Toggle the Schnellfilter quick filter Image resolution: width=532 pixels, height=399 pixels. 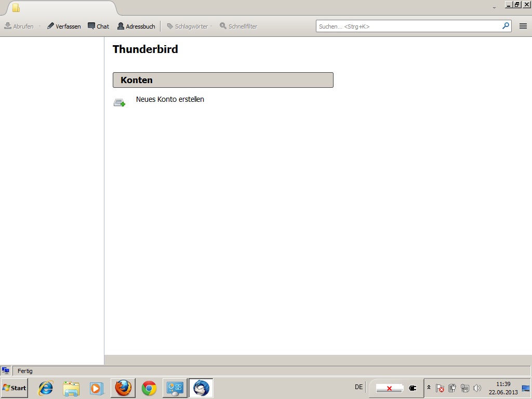238,26
